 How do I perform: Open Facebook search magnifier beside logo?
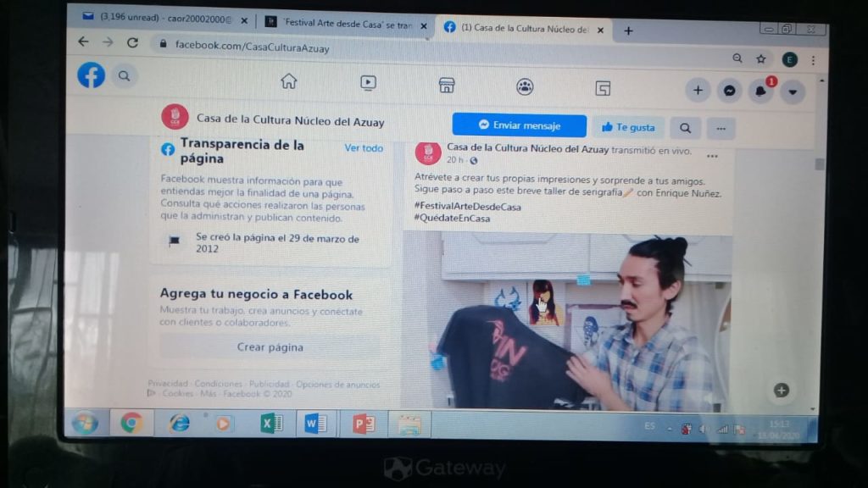(124, 75)
